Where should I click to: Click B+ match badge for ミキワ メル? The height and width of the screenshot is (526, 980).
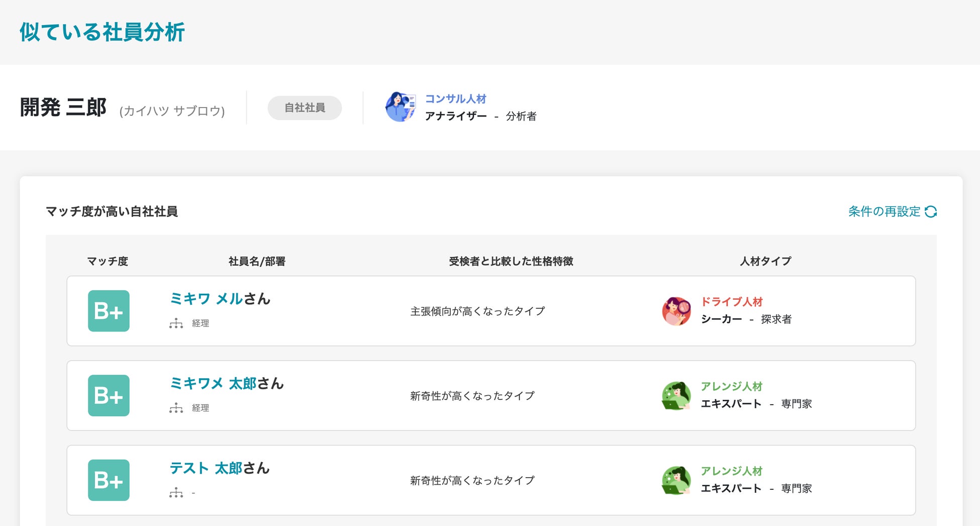pyautogui.click(x=109, y=311)
